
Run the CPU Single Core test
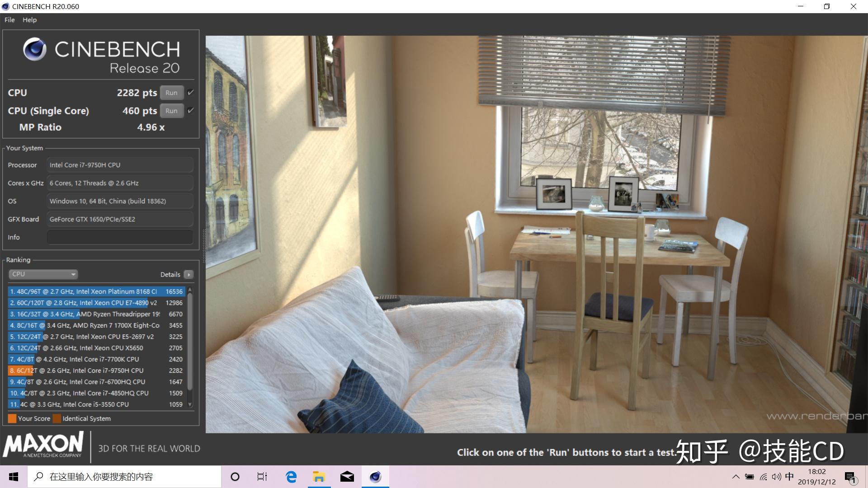click(x=171, y=110)
